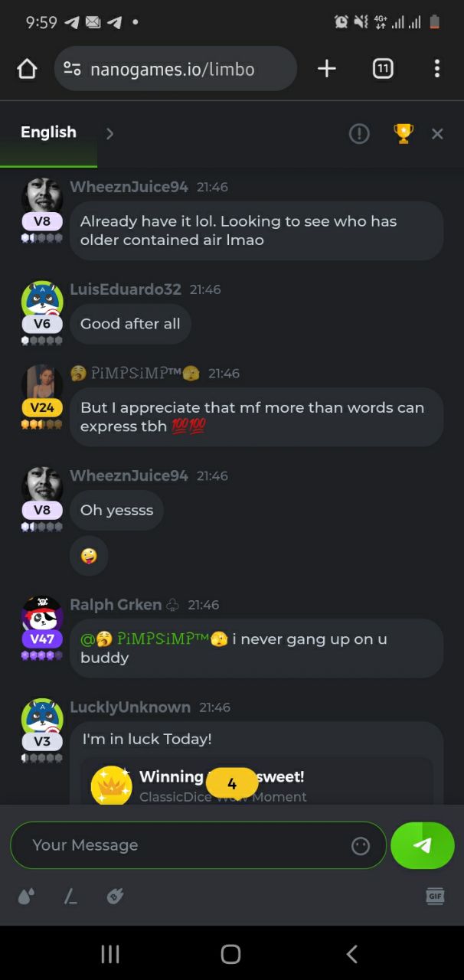Tap the slash command icon
This screenshot has width=464, height=980.
[x=70, y=896]
